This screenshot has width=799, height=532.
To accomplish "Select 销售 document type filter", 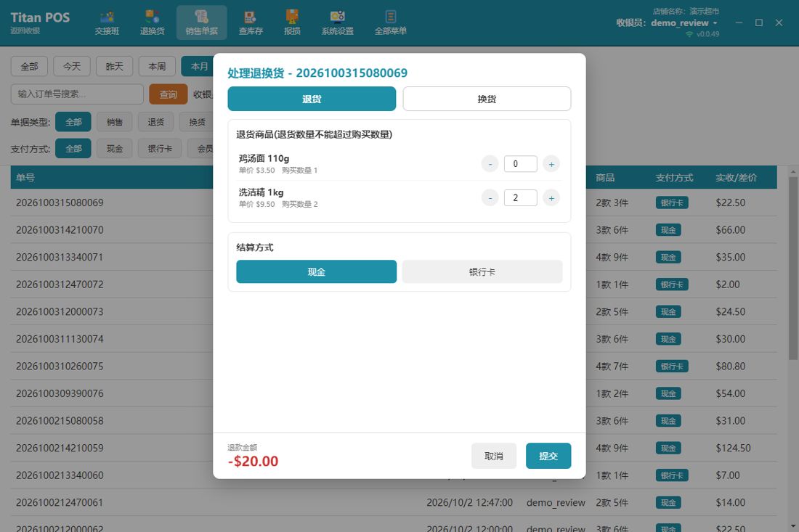I will click(115, 122).
